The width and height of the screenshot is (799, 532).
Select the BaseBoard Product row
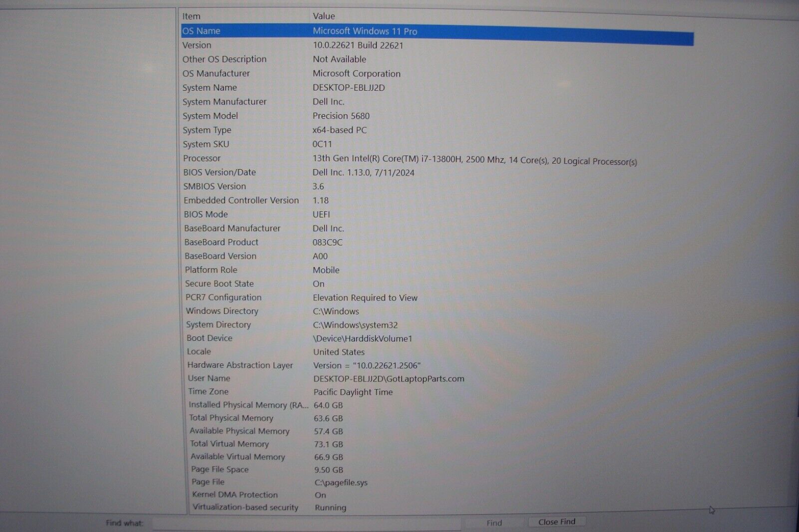[437, 242]
